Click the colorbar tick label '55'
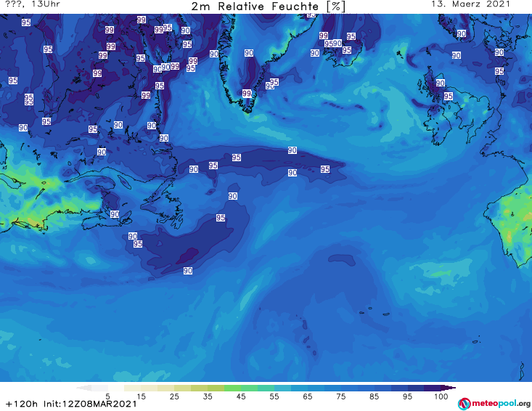The image size is (532, 411). point(274,396)
